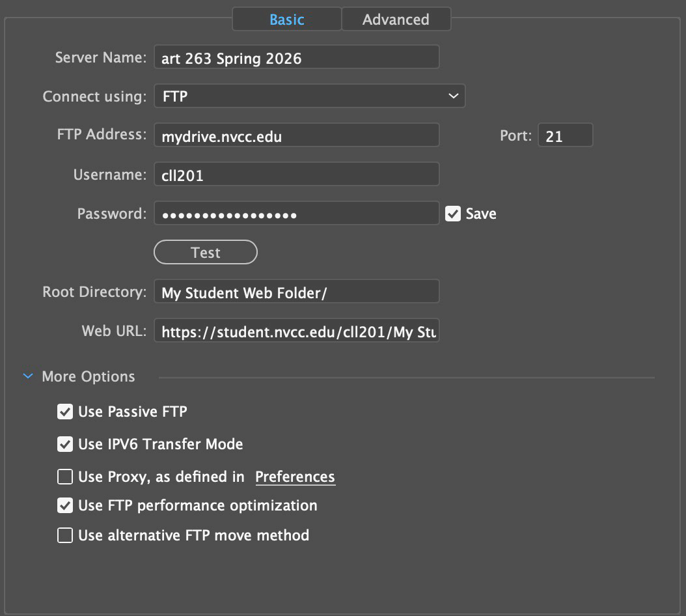Uncheck Use IPV6 Transfer Mode
The width and height of the screenshot is (686, 616).
(65, 444)
